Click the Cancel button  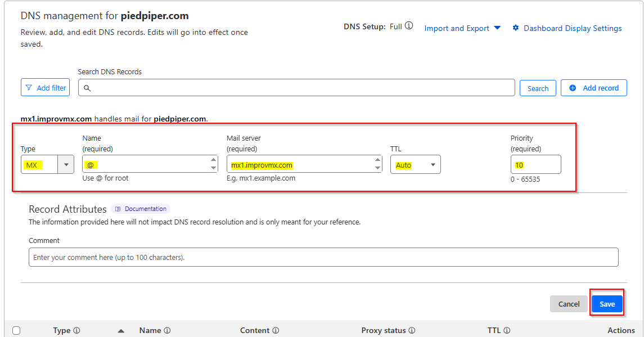569,304
